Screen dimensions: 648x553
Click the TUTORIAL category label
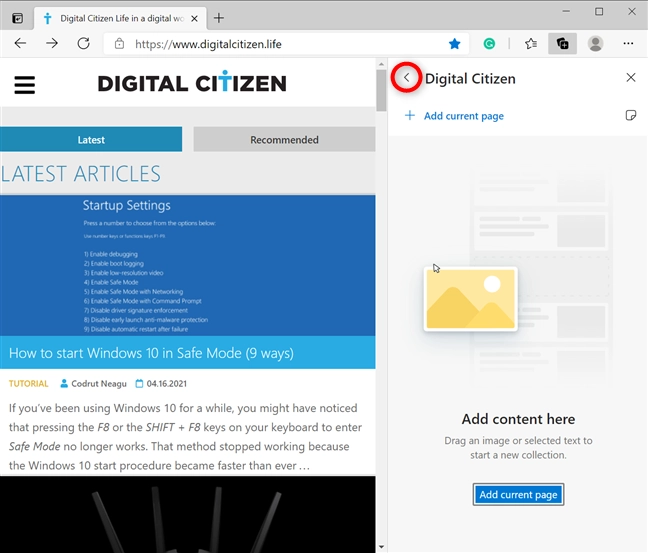pyautogui.click(x=29, y=384)
